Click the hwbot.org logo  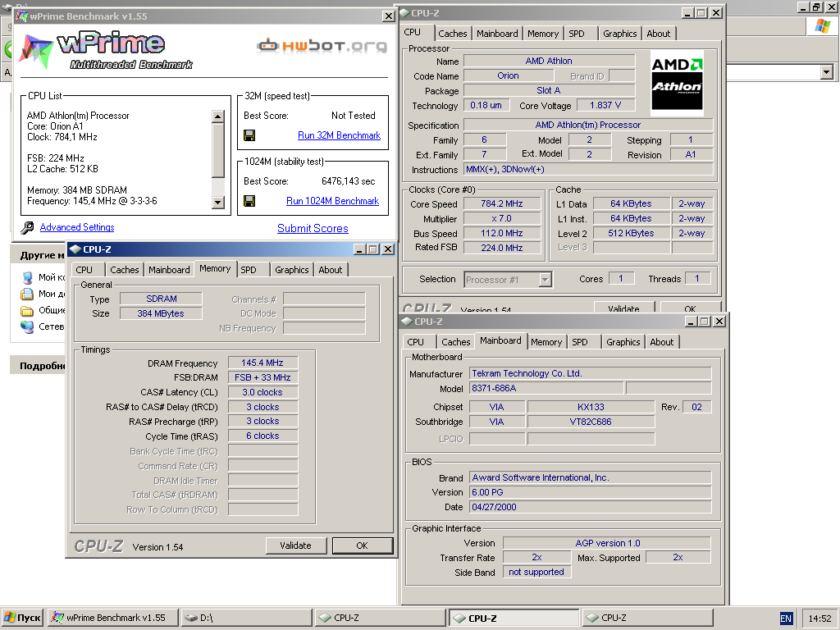tap(322, 46)
